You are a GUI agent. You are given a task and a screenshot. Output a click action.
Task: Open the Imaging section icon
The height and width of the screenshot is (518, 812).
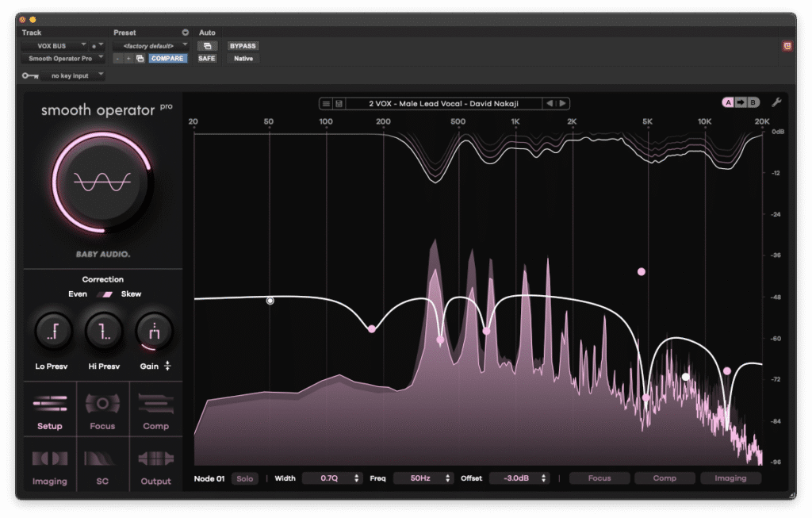point(50,459)
